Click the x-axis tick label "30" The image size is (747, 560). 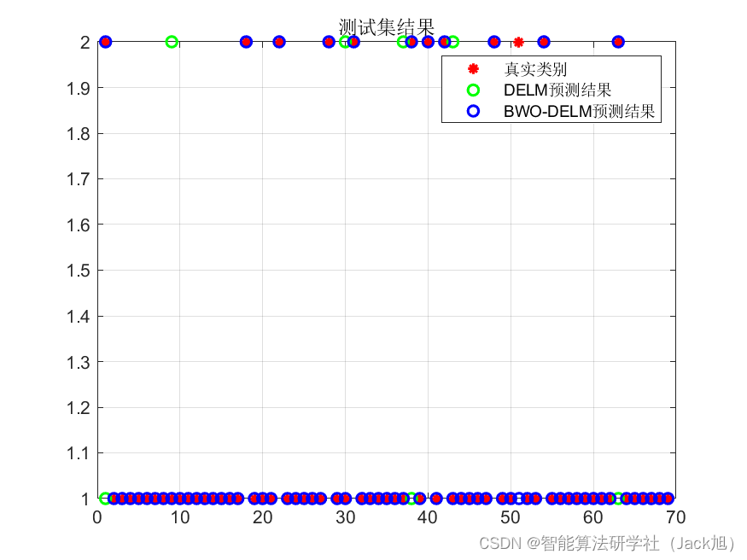[346, 517]
